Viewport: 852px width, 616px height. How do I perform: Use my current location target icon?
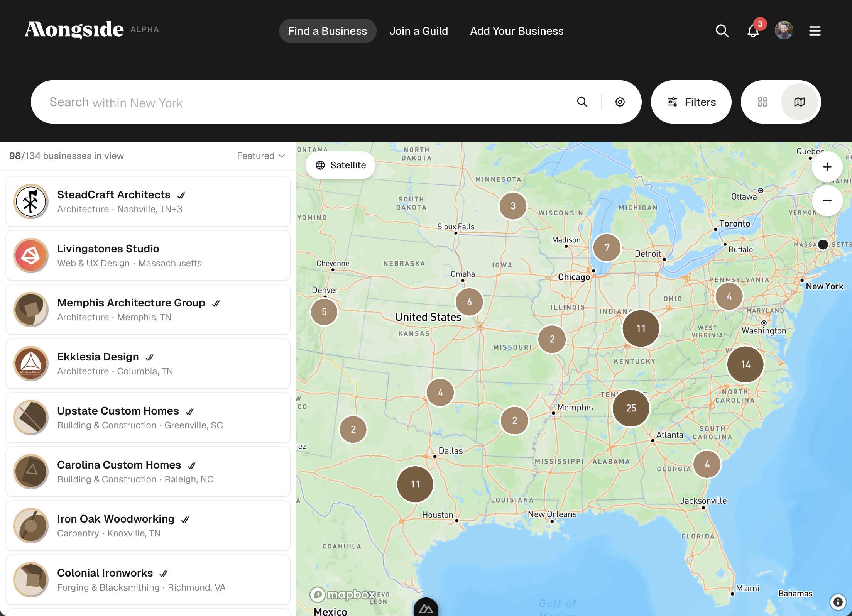tap(620, 102)
